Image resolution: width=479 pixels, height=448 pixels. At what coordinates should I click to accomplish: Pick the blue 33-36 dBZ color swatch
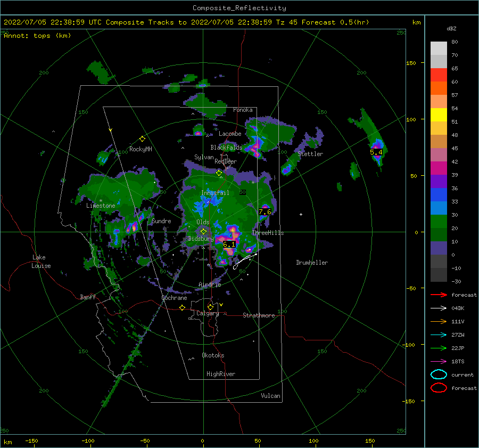[x=439, y=195]
